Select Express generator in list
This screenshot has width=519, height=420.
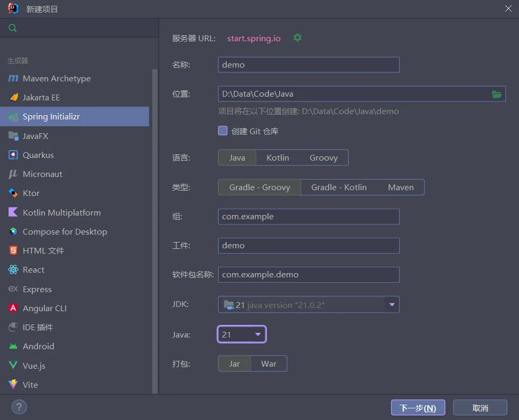pos(75,289)
